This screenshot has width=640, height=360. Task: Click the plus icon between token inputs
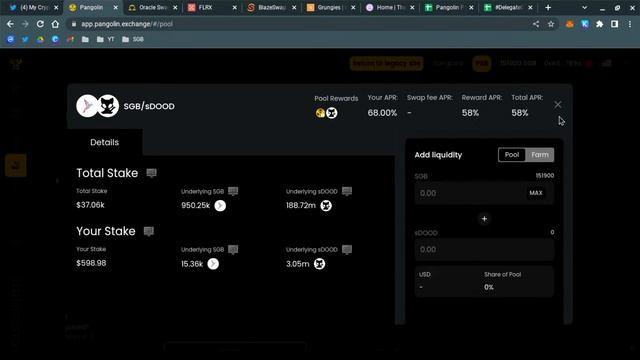(484, 219)
